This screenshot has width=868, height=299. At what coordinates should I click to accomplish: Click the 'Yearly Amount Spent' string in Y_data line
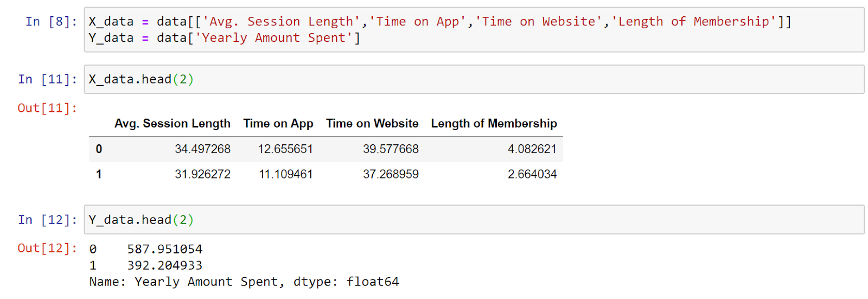(274, 38)
